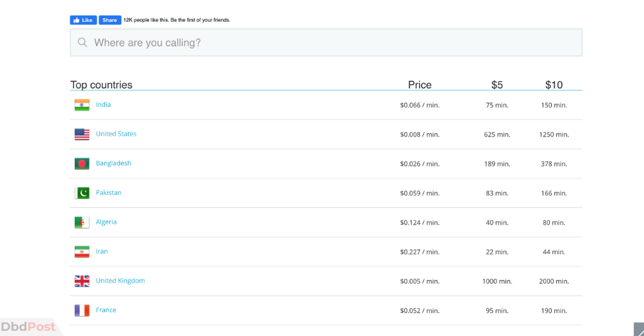This screenshot has width=644, height=336.
Task: Focus the 'Where are you calling?' search field
Action: pyautogui.click(x=326, y=42)
